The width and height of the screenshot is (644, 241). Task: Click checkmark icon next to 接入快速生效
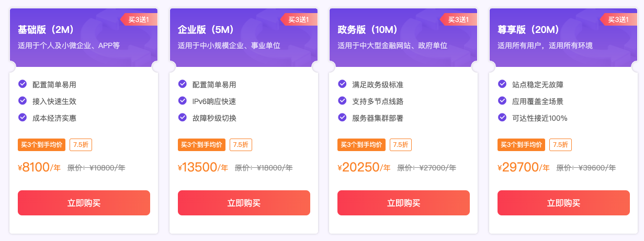(x=22, y=100)
